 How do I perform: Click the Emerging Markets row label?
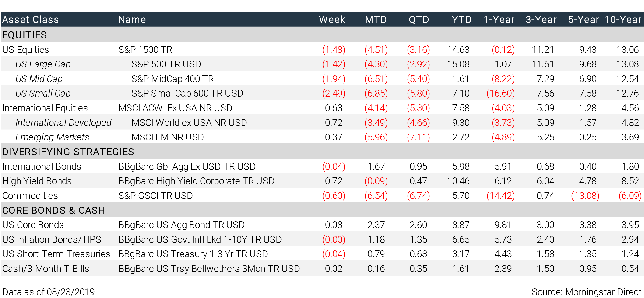click(x=52, y=137)
